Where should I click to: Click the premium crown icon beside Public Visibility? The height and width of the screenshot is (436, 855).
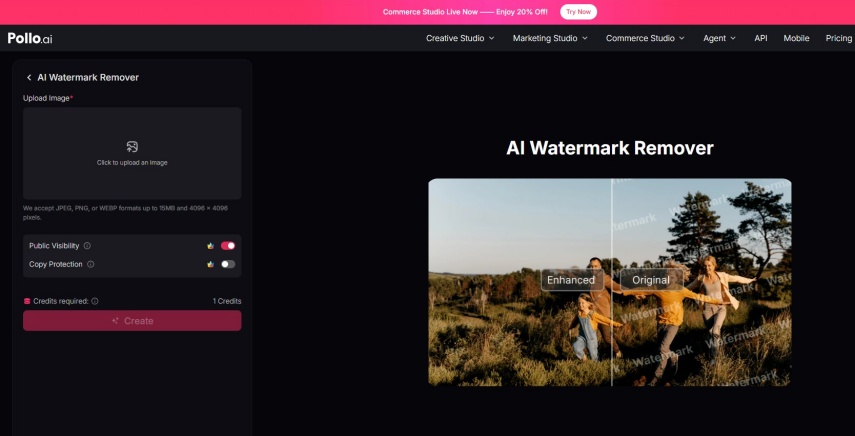pos(210,246)
